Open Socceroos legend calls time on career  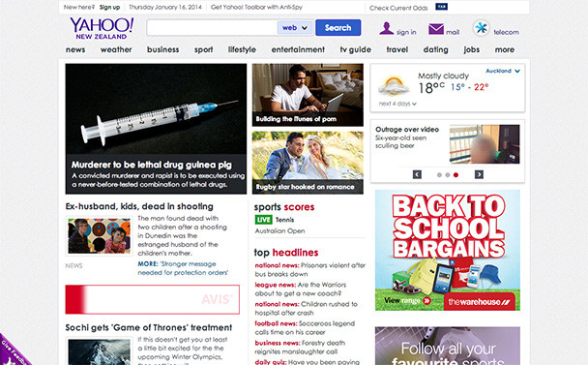305,328
